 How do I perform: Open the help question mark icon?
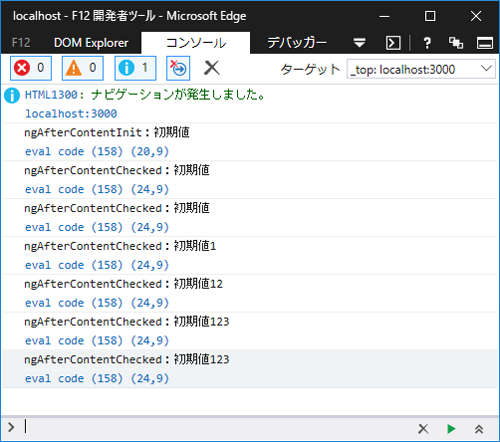[x=427, y=43]
